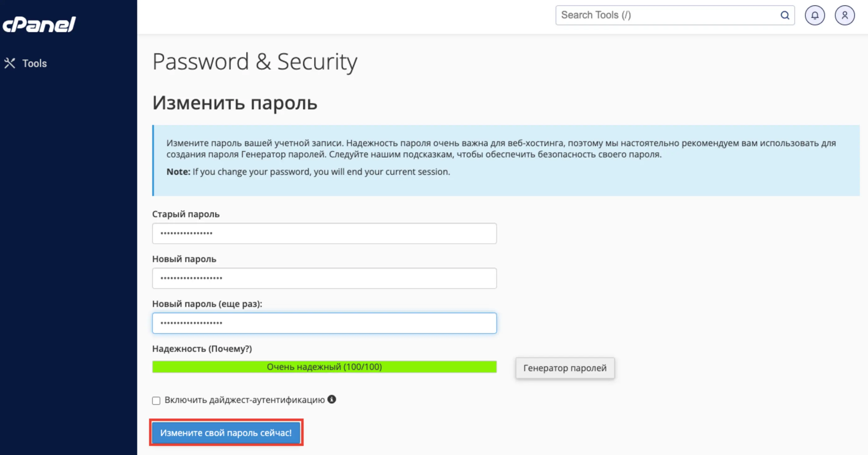868x455 pixels.
Task: Click the Надежность (Почему?) label
Action: 202,349
